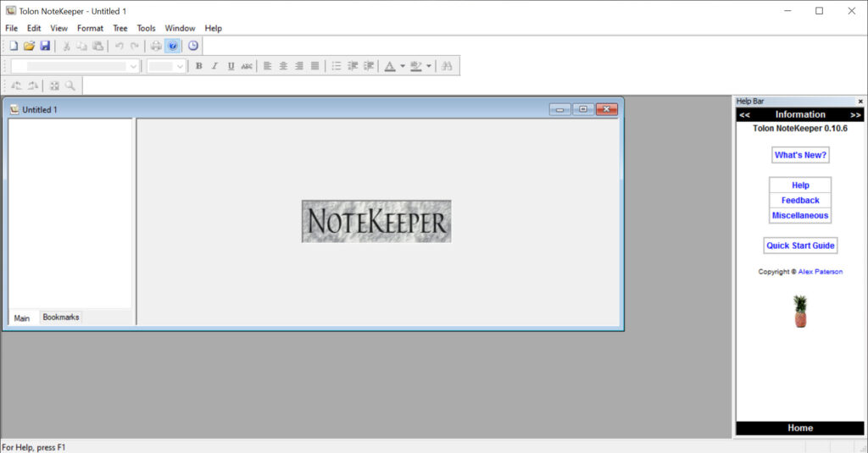
Task: Create a new document with the New icon
Action: [x=14, y=46]
